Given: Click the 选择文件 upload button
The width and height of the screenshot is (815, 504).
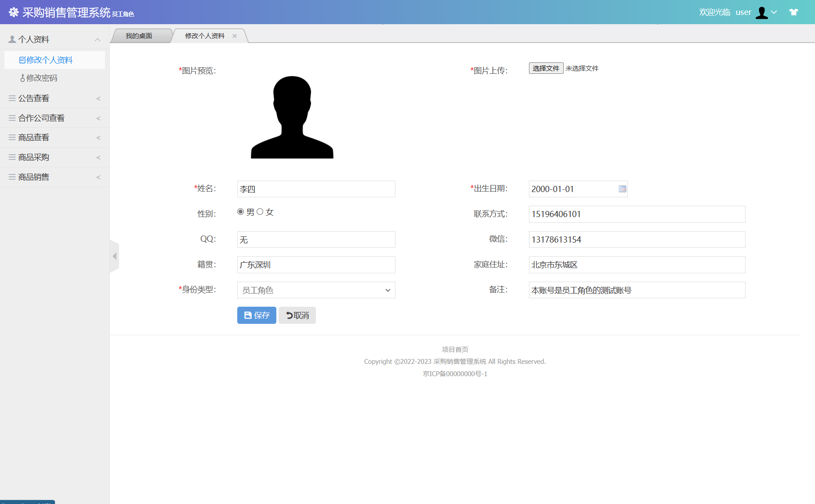Looking at the screenshot, I should click(546, 68).
